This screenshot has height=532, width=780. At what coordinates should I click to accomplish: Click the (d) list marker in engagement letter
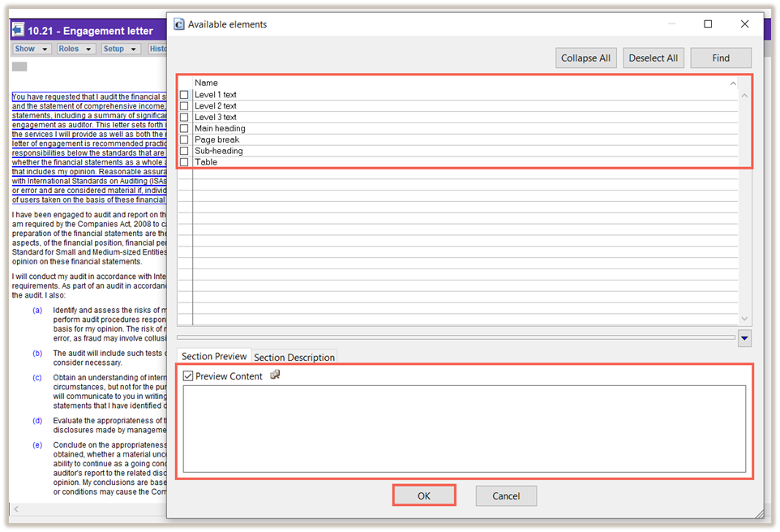(x=37, y=421)
